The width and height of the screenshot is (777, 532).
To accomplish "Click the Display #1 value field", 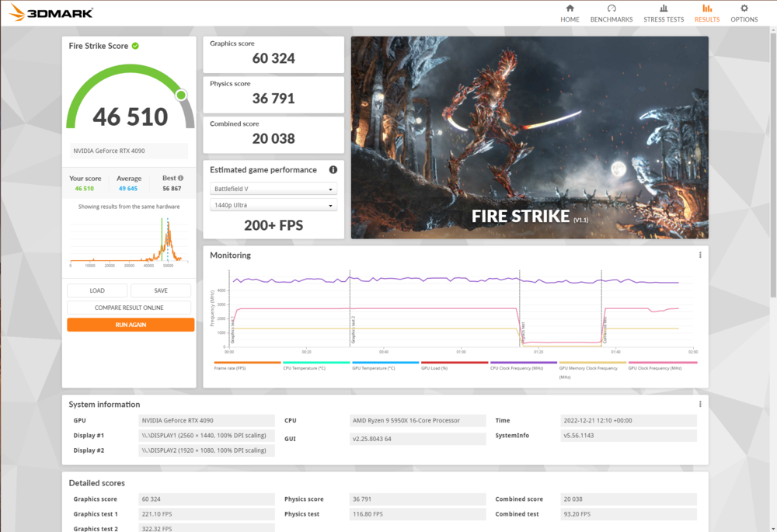I will (x=206, y=436).
